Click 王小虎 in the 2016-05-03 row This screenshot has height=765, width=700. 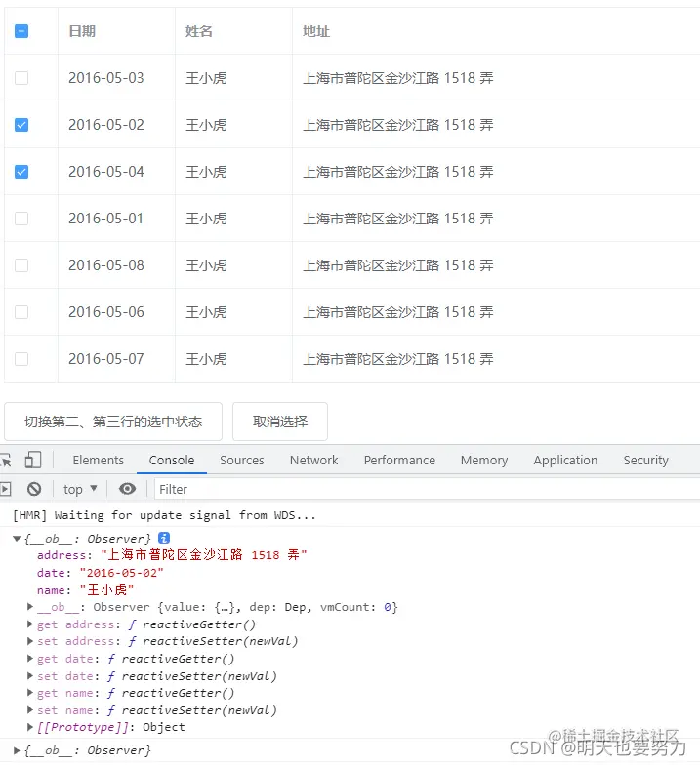coord(206,78)
